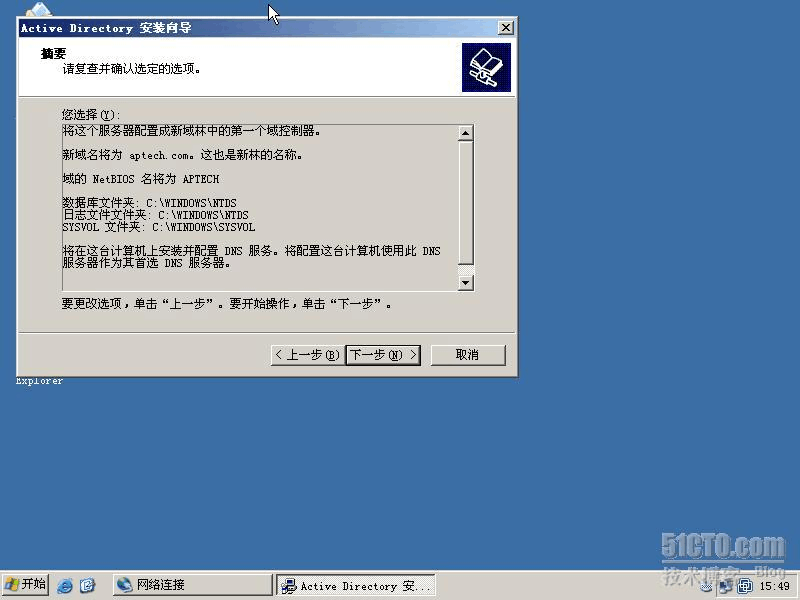Close the Active Directory wizard window

tap(505, 28)
